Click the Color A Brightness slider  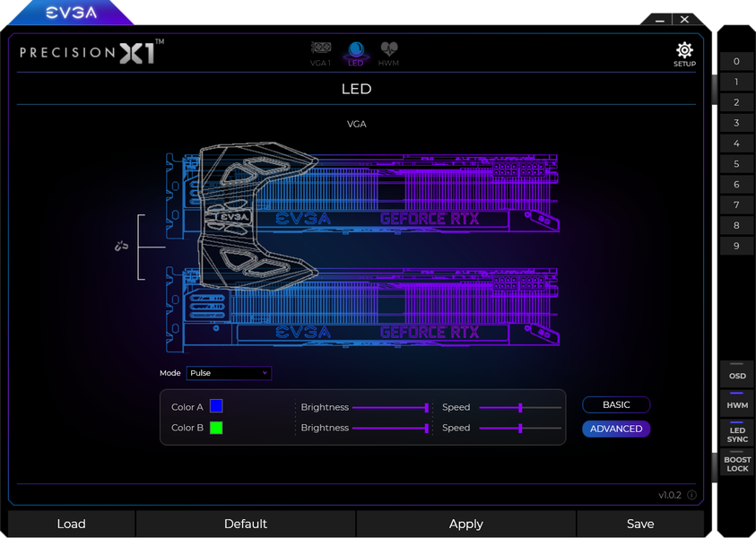[x=390, y=408]
